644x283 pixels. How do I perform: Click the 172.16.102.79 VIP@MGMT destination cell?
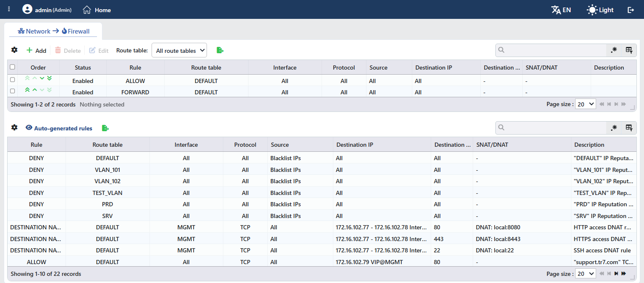click(382, 262)
